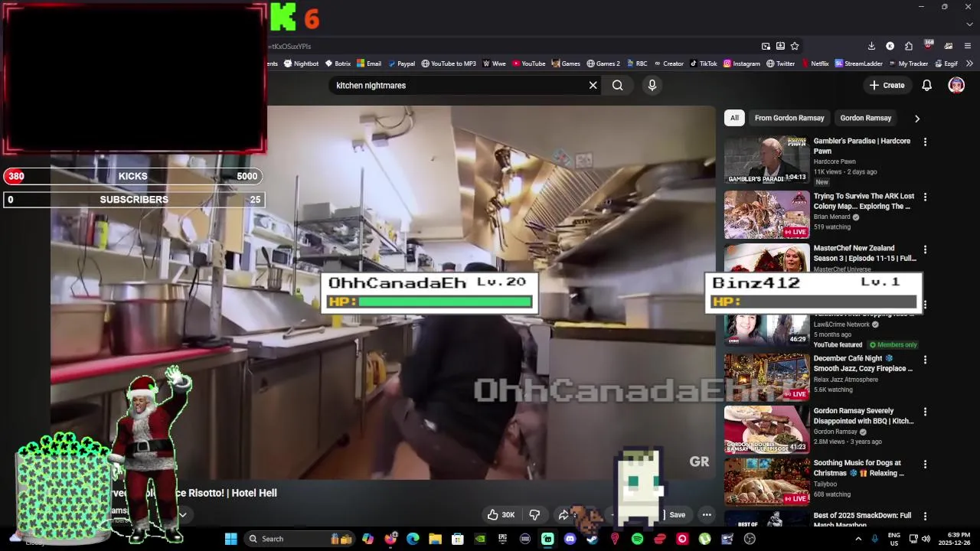Open options for Gambler's Paradise video
This screenshot has width=980, height=551.
coord(925,142)
